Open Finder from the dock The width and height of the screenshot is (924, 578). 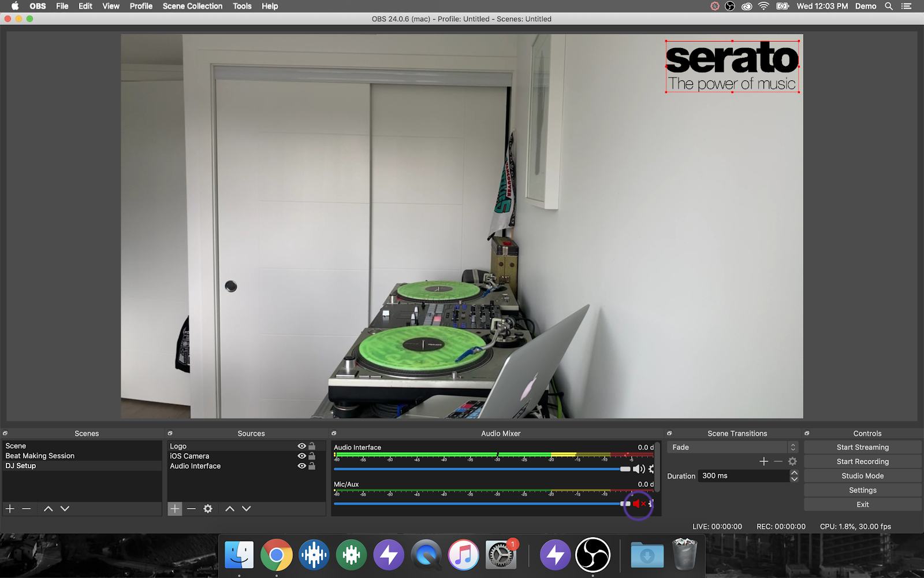239,555
